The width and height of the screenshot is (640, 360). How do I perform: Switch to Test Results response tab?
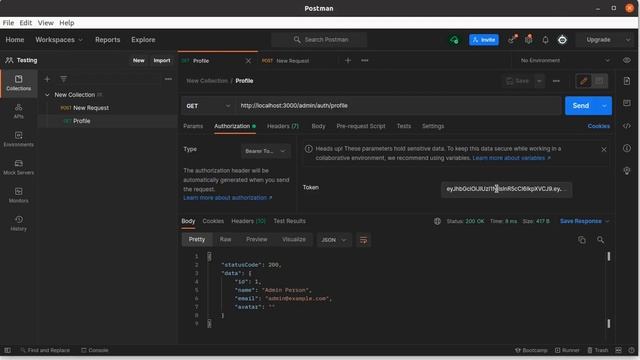coord(289,221)
